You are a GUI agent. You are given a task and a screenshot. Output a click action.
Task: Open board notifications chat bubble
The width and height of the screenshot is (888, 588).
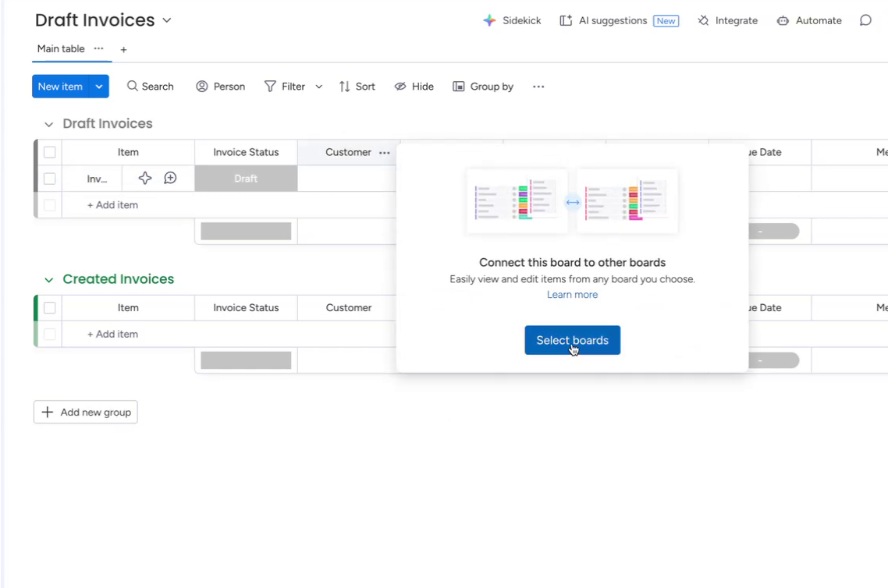(x=865, y=20)
